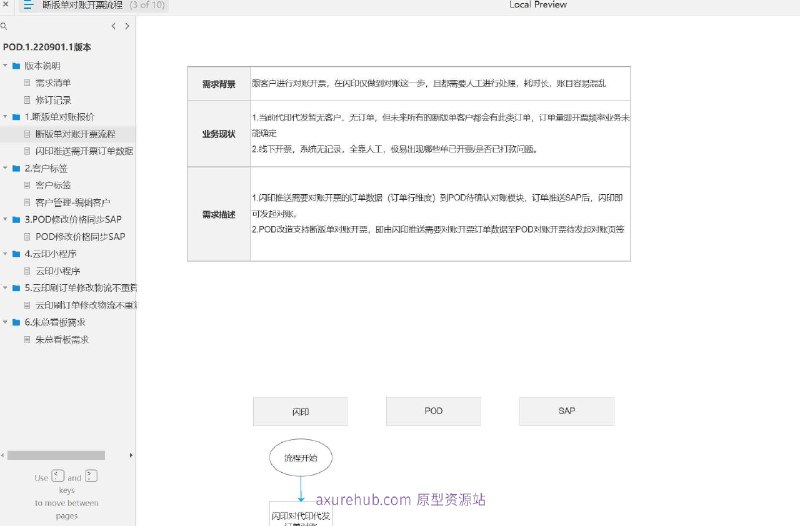This screenshot has width=800, height=526.
Task: Open the 朱总看板需求 page
Action: click(x=62, y=339)
